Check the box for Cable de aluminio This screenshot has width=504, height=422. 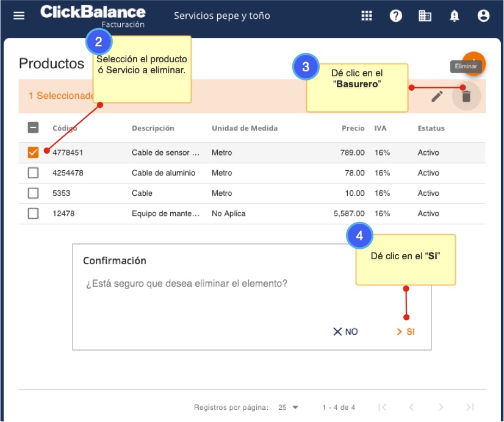click(34, 173)
